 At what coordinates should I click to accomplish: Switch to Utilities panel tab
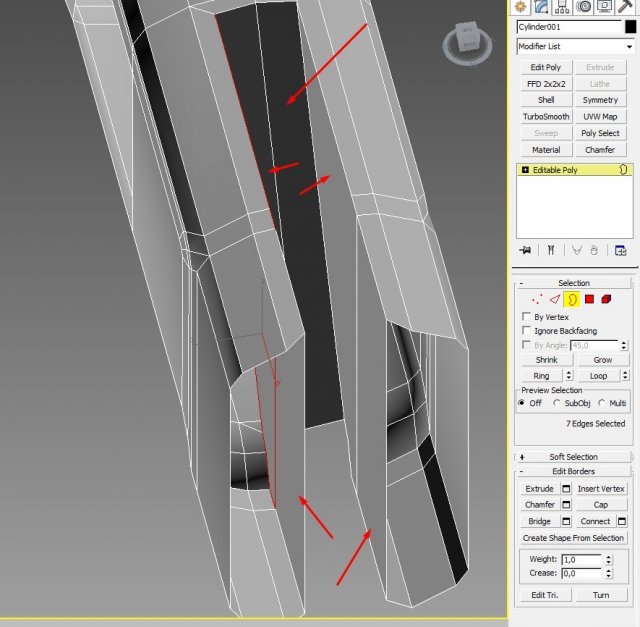click(626, 7)
